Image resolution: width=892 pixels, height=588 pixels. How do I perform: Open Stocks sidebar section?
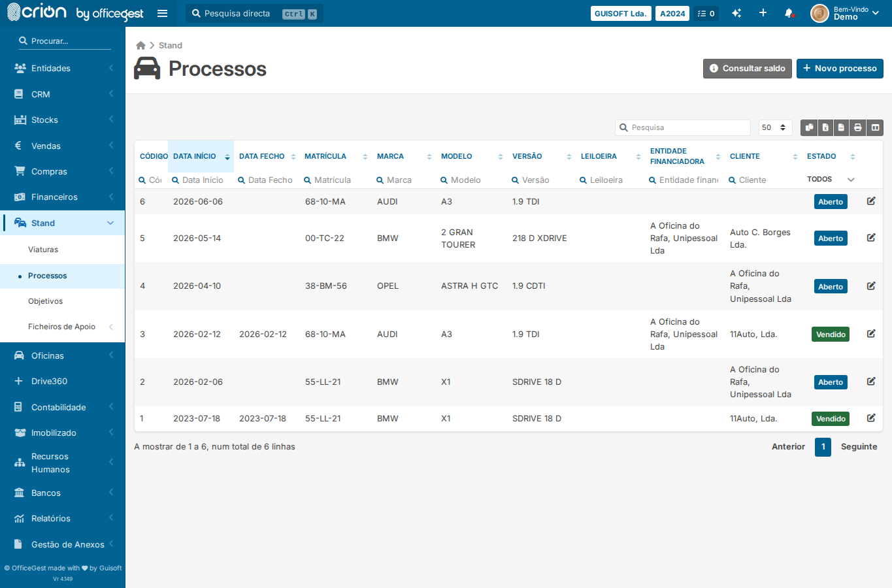point(63,120)
